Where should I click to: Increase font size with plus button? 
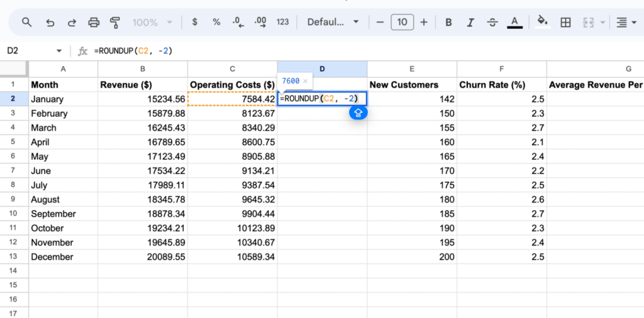(x=424, y=22)
